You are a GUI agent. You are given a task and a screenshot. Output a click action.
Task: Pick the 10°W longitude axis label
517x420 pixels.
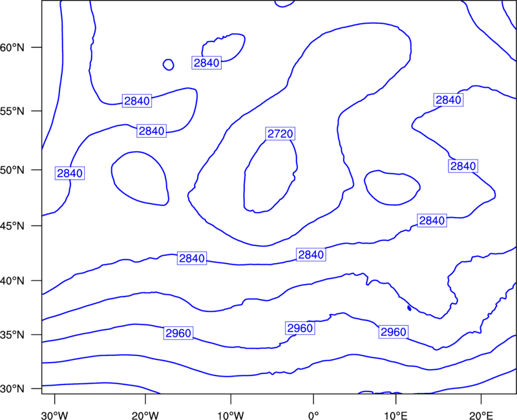pos(231,415)
